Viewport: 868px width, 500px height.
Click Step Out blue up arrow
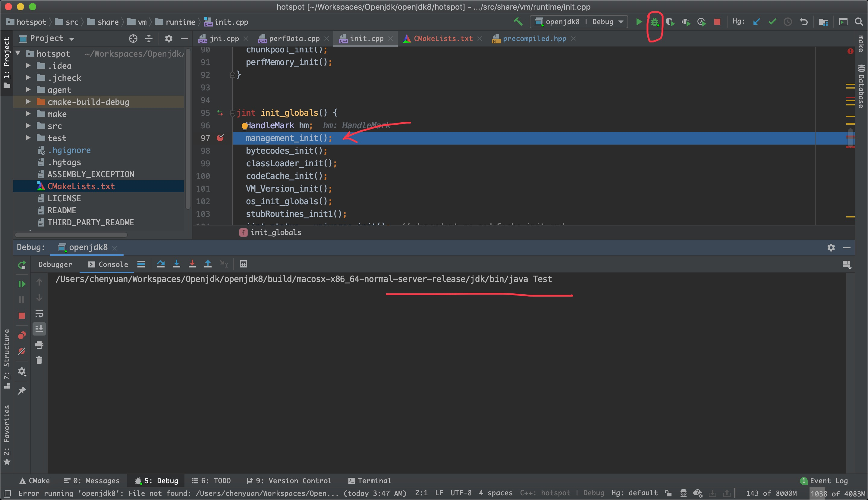point(208,264)
